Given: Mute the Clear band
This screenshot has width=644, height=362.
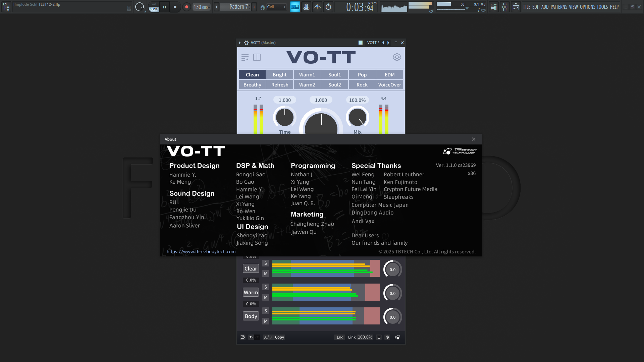Looking at the screenshot, I should (x=266, y=274).
